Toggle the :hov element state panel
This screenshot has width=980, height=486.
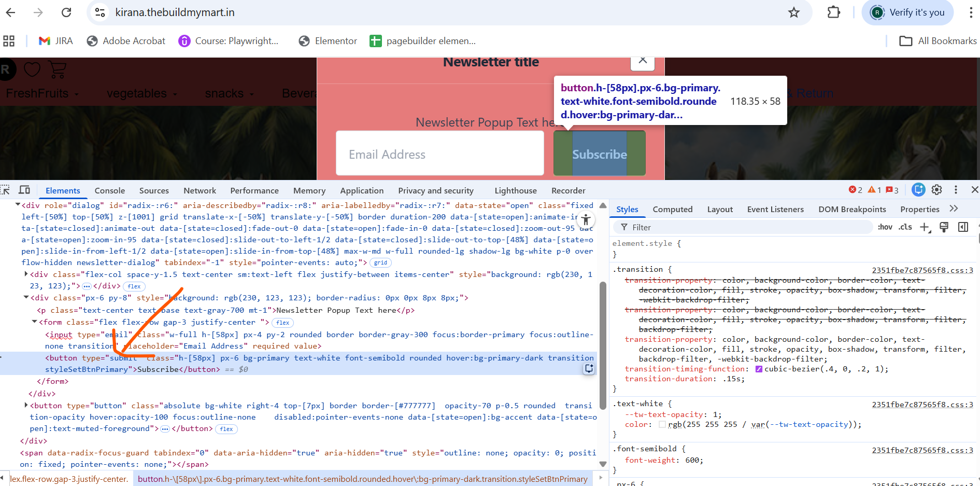coord(885,227)
